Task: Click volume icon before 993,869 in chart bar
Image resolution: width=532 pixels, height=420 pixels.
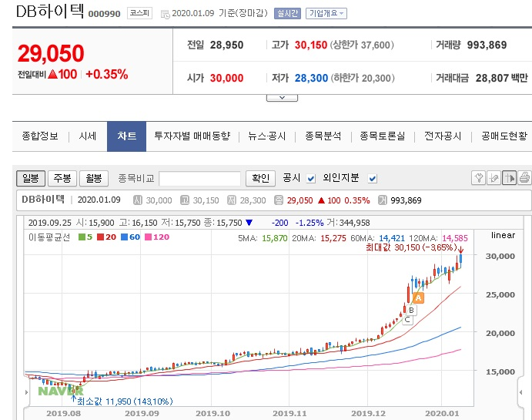Action: 383,200
